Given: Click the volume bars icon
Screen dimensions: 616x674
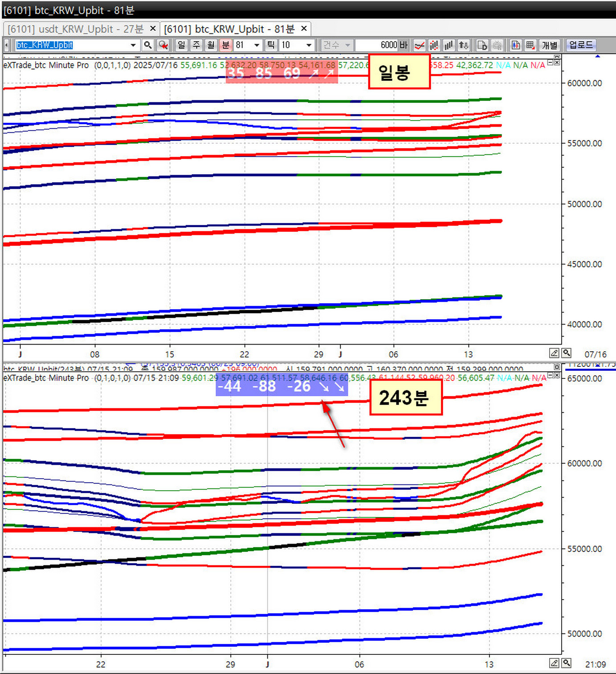Looking at the screenshot, I should coord(449,45).
